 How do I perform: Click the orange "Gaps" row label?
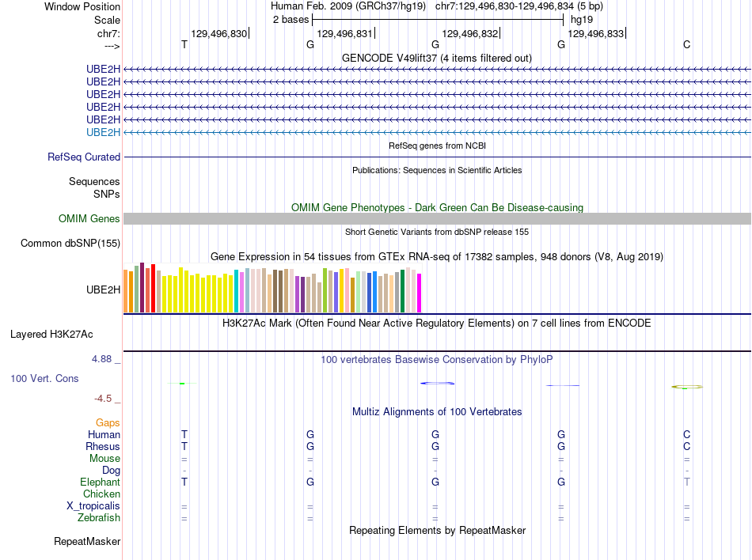click(x=108, y=422)
